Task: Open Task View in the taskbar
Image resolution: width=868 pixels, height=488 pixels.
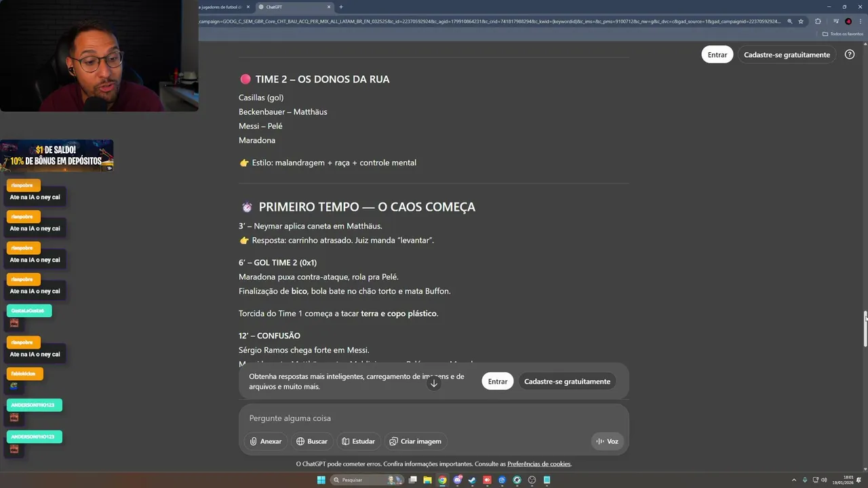Action: click(412, 480)
